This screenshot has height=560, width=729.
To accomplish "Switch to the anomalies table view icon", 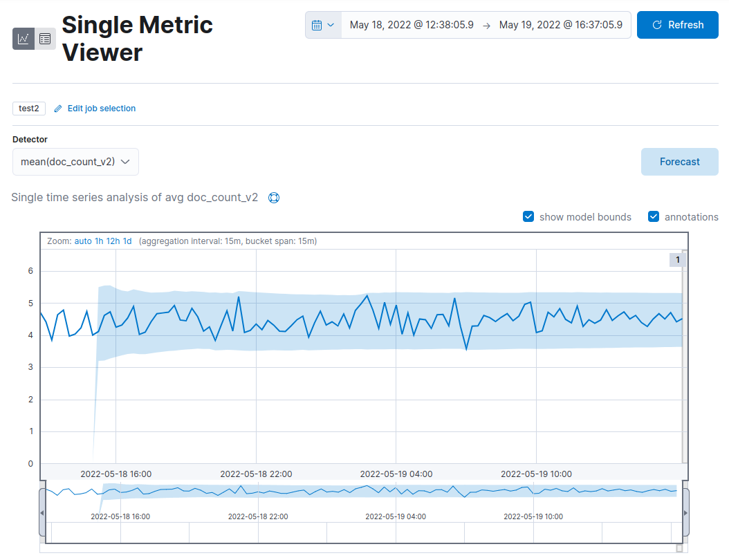I will pos(45,39).
